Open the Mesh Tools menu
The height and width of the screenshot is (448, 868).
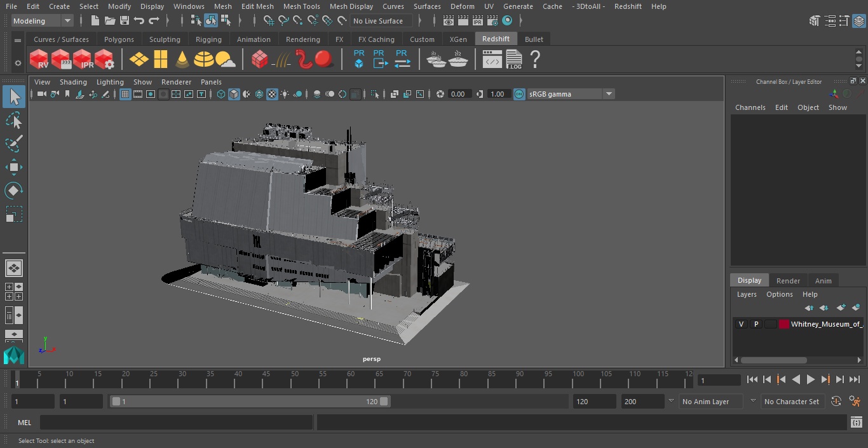(x=301, y=6)
